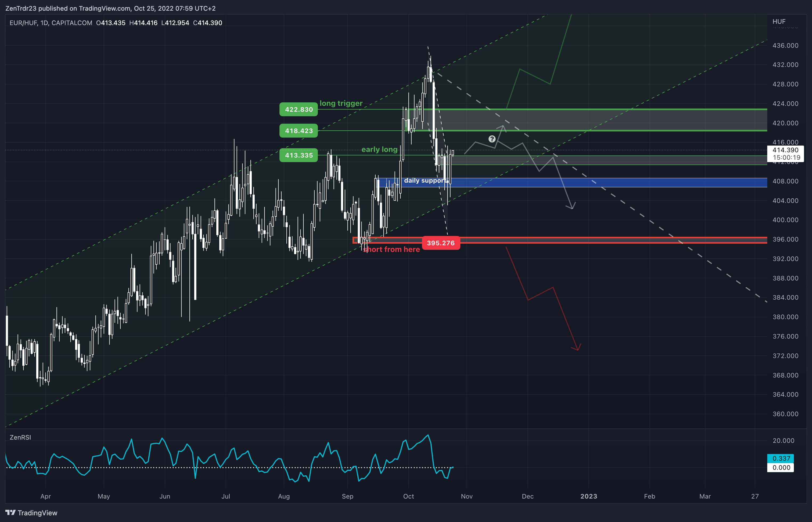The image size is (812, 522).
Task: Click the EUR/HUF, 1D, CAPITALCOM symbol title
Action: pyautogui.click(x=51, y=23)
